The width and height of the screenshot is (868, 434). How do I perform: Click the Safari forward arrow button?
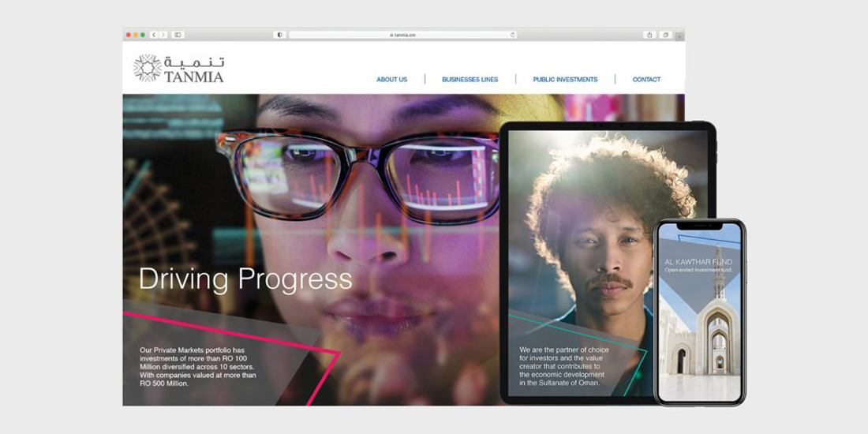[x=163, y=35]
